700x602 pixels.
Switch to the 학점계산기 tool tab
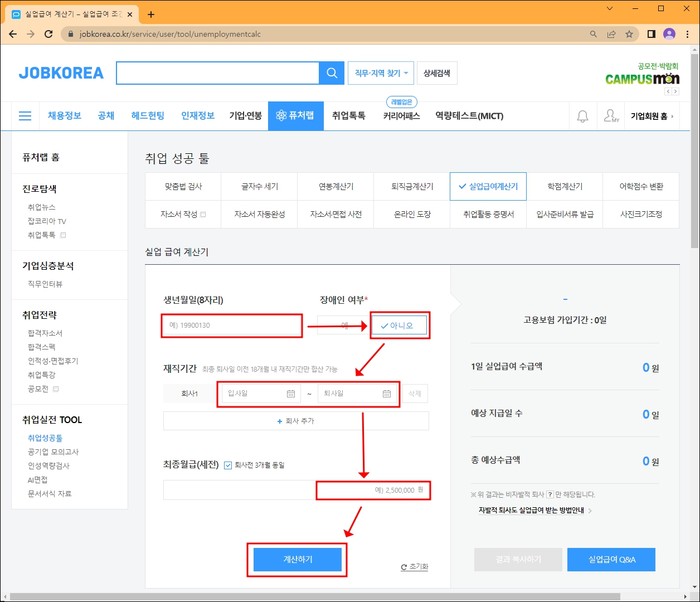[x=565, y=187]
